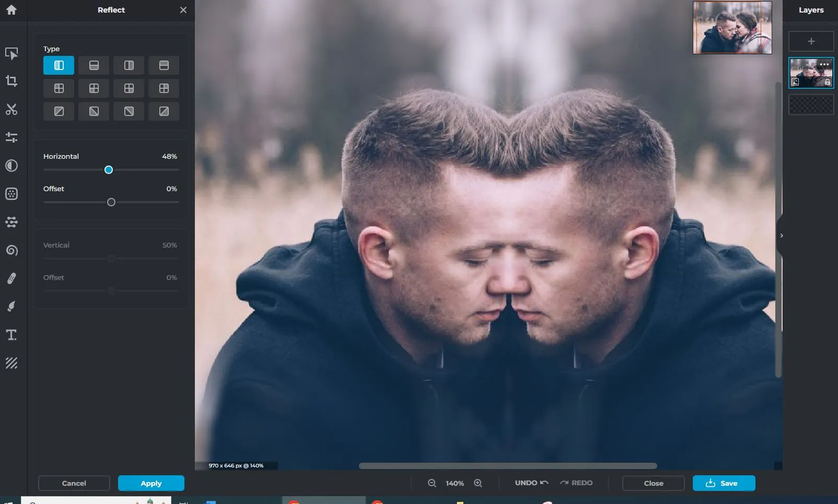Open layer options via the three-dot menu
The width and height of the screenshot is (838, 504).
(x=824, y=65)
